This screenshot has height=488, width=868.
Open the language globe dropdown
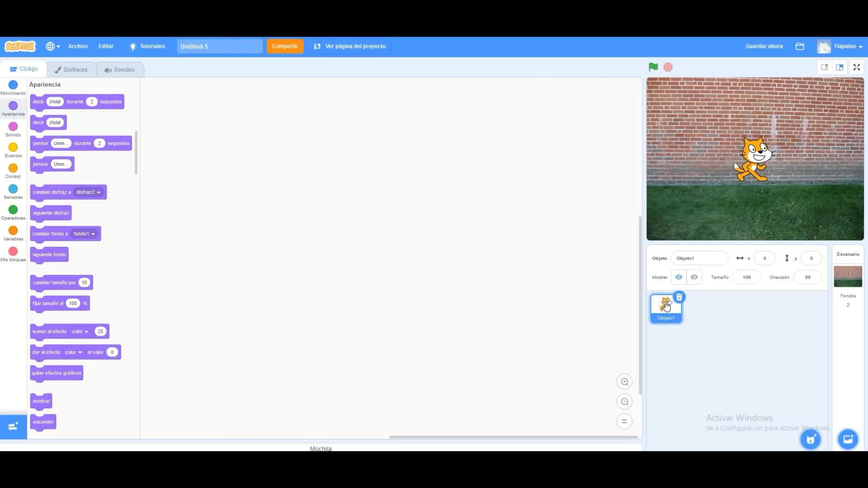click(x=52, y=47)
